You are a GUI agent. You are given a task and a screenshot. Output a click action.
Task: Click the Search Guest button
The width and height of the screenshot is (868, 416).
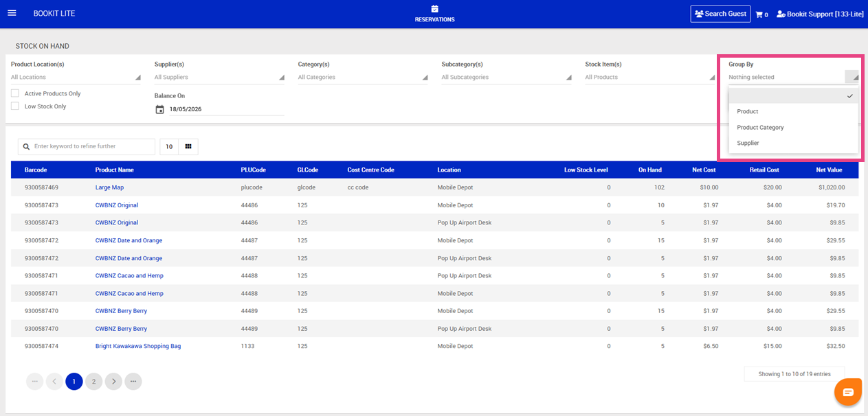[x=720, y=14]
